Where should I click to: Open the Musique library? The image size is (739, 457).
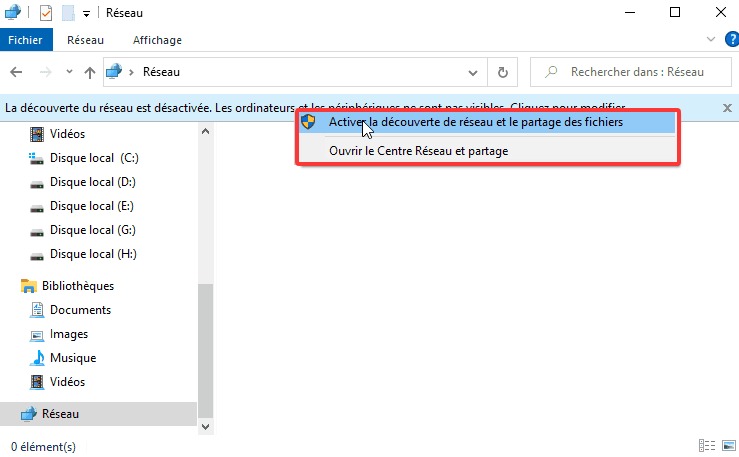72,358
